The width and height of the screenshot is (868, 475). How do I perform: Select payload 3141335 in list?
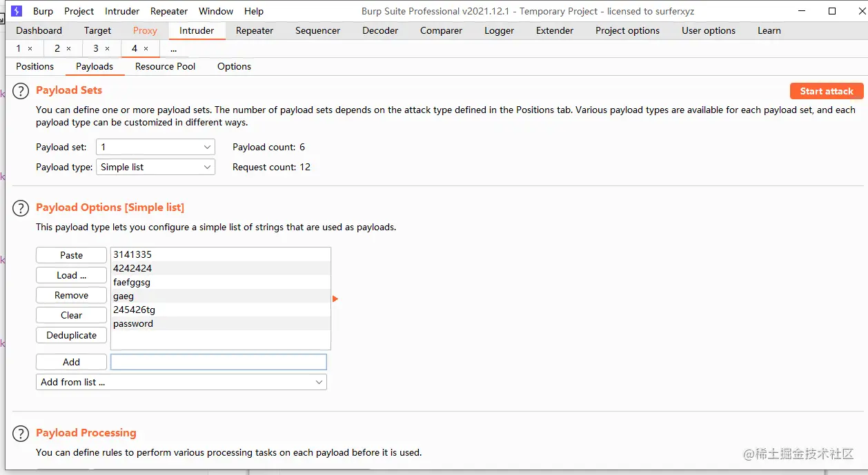point(221,254)
